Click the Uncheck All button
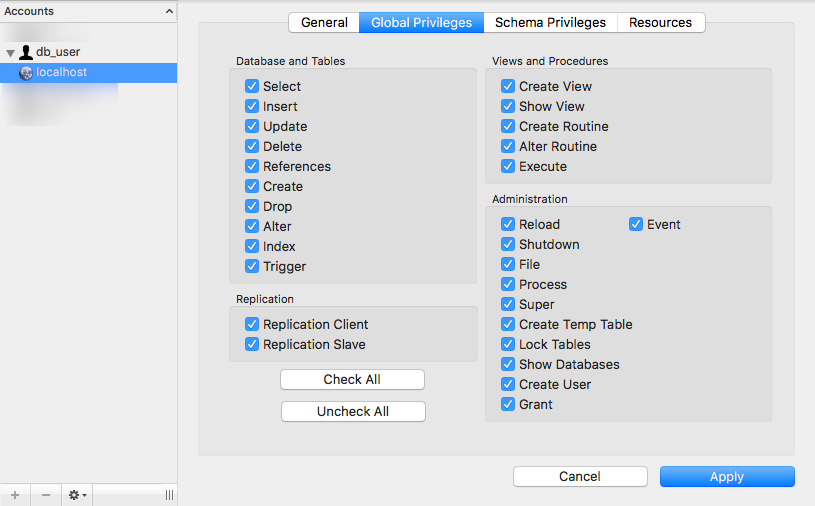This screenshot has height=506, width=815. click(x=353, y=412)
